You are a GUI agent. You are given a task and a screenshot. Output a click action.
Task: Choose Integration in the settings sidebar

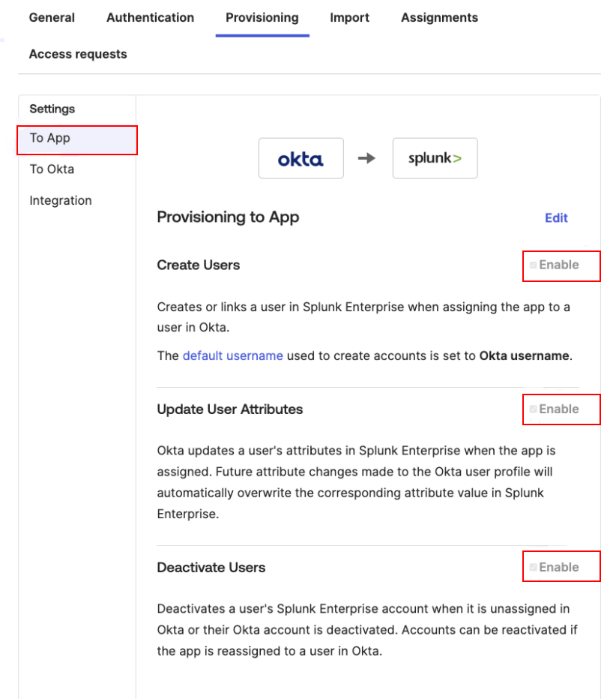61,201
